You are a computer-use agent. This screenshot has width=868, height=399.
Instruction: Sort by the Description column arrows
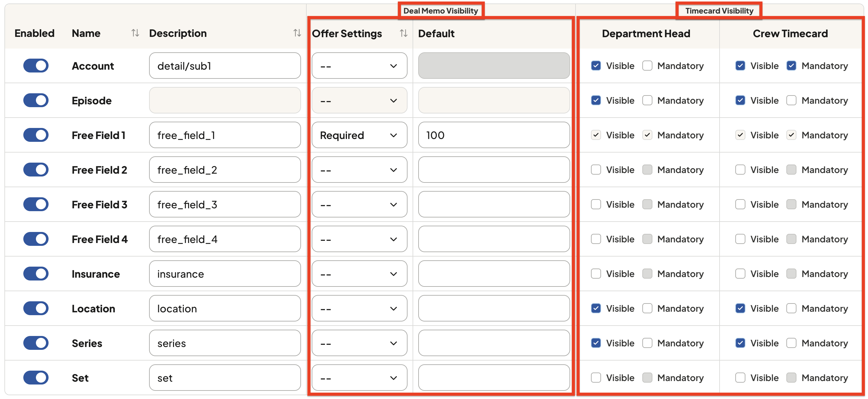click(x=297, y=33)
